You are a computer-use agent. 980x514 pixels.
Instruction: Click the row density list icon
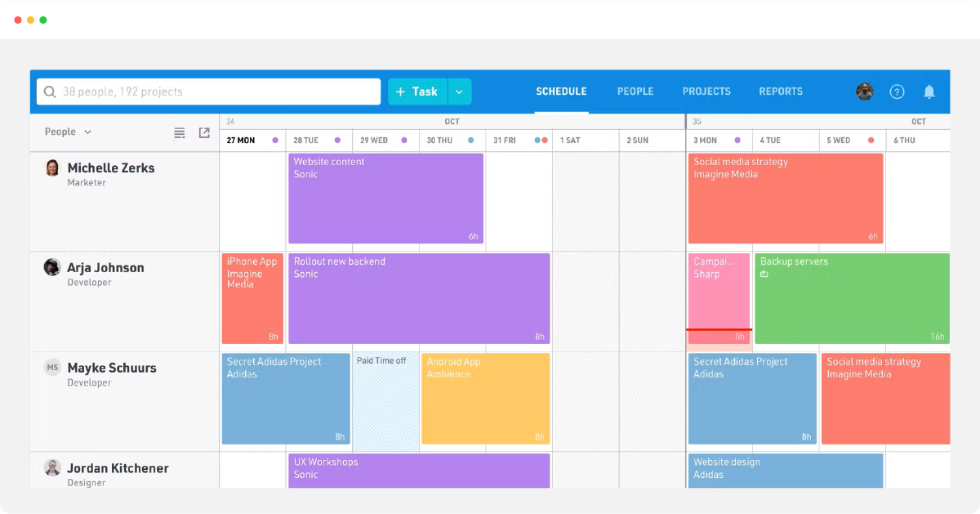180,132
